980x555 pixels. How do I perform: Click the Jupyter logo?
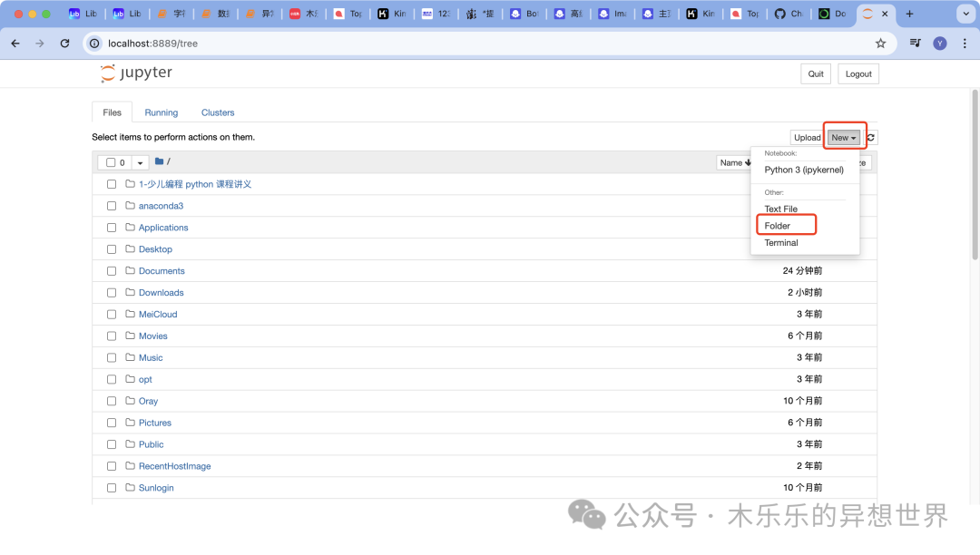click(136, 73)
